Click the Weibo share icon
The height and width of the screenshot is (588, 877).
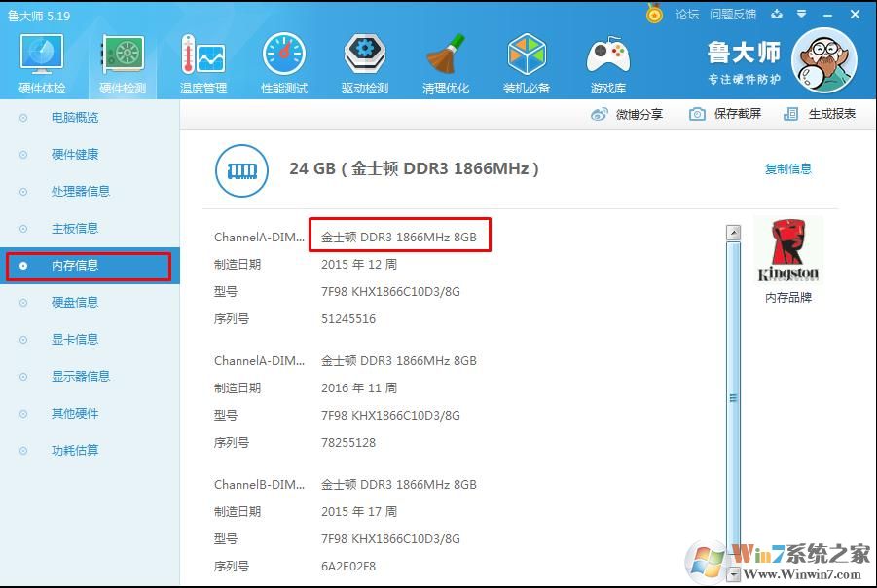tap(599, 114)
